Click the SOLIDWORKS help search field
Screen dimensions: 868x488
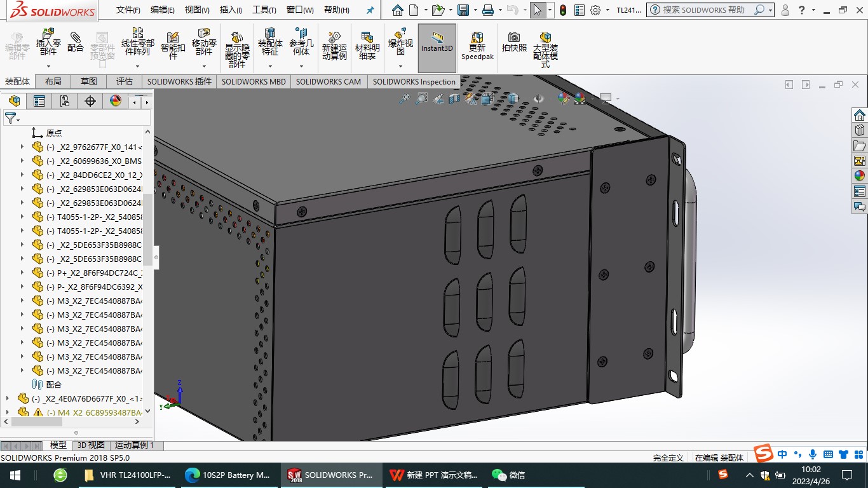coord(704,10)
